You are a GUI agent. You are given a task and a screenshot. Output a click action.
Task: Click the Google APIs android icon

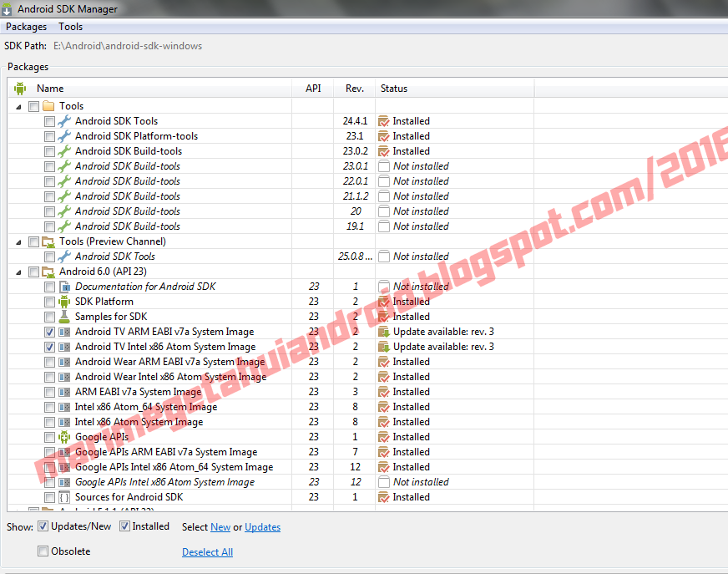[64, 437]
